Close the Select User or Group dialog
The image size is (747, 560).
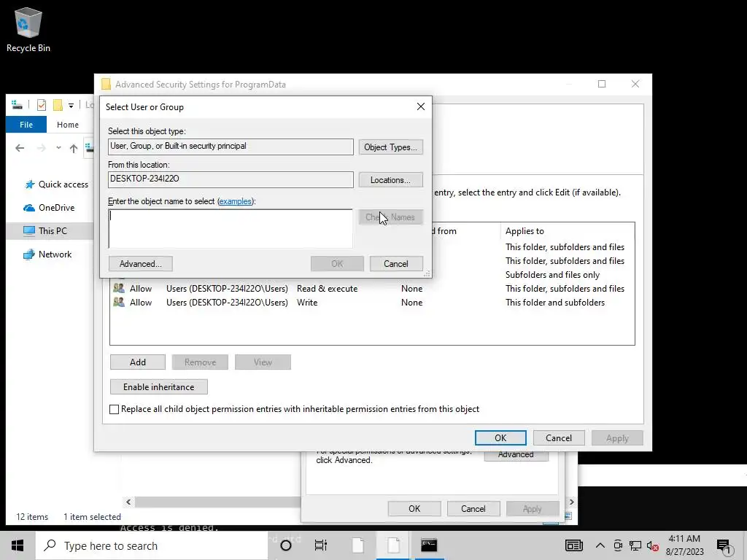(421, 106)
